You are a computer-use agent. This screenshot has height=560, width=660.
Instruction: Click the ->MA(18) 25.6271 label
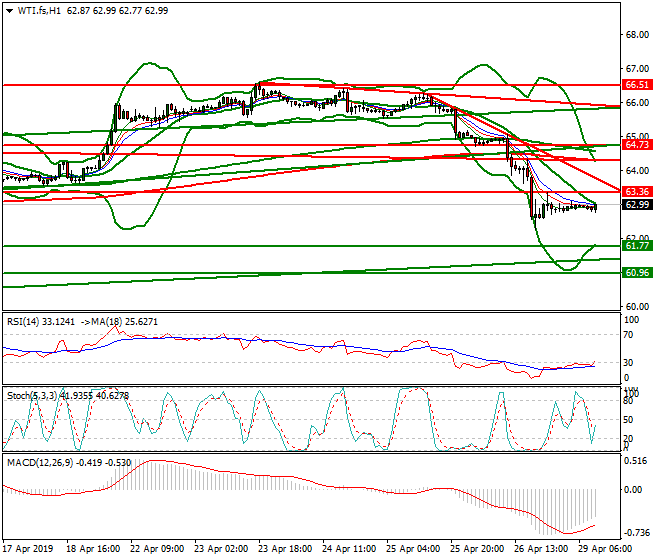coord(119,322)
